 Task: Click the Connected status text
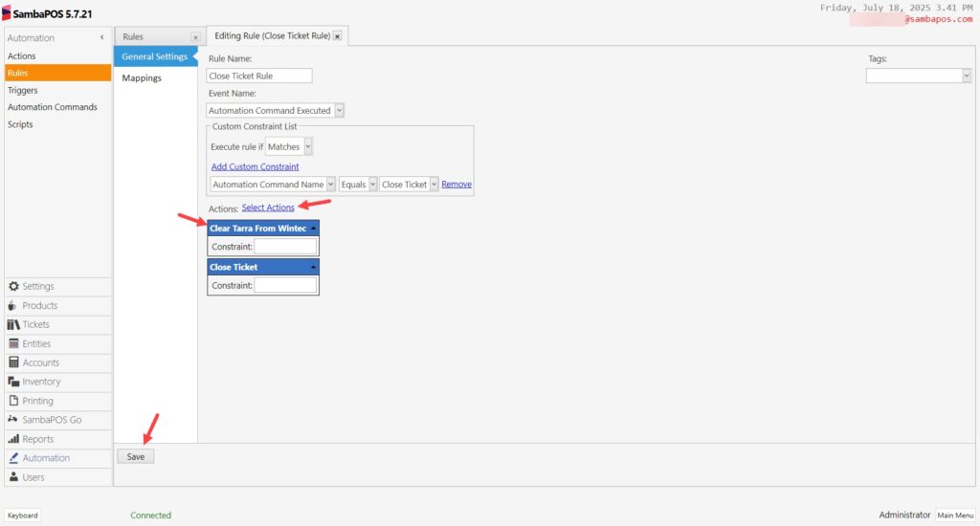pyautogui.click(x=150, y=515)
